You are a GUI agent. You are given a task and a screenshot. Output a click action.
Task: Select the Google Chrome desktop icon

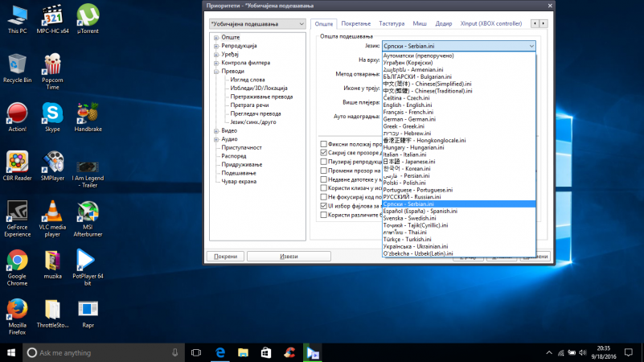[17, 268]
